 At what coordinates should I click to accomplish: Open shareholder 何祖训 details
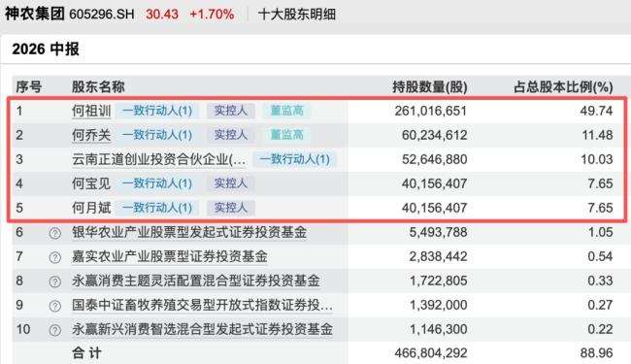[91, 111]
